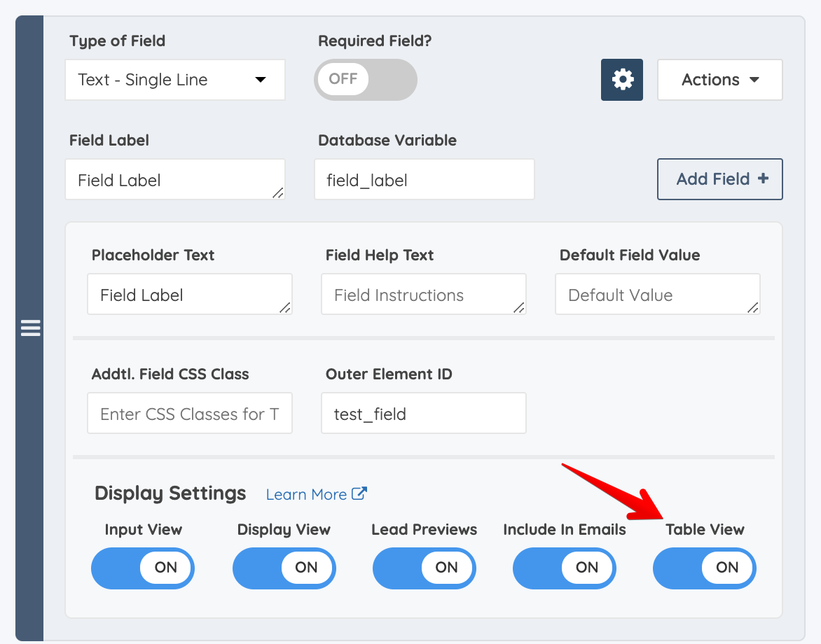Image resolution: width=821 pixels, height=644 pixels.
Task: Open the field settings gear icon
Action: point(621,79)
